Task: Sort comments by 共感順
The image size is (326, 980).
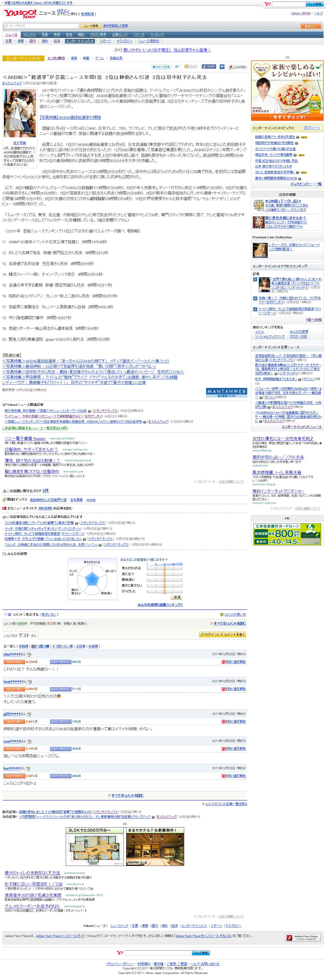Action: pyautogui.click(x=93, y=646)
